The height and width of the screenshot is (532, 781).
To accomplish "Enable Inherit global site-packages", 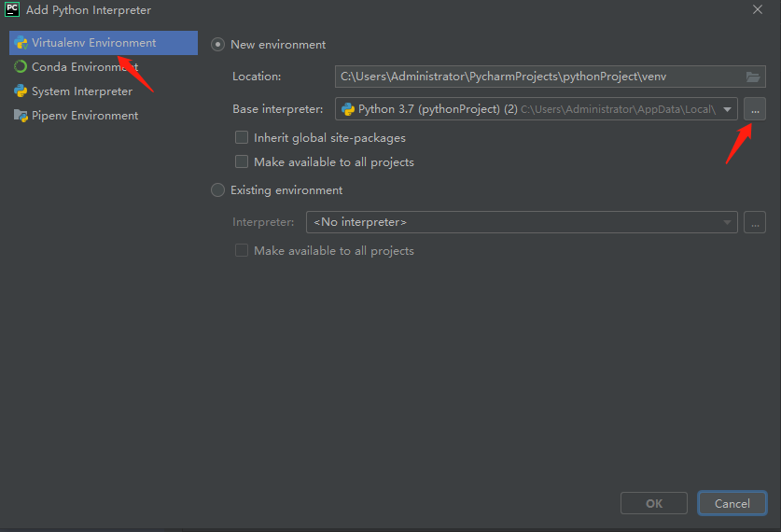I will pos(242,137).
